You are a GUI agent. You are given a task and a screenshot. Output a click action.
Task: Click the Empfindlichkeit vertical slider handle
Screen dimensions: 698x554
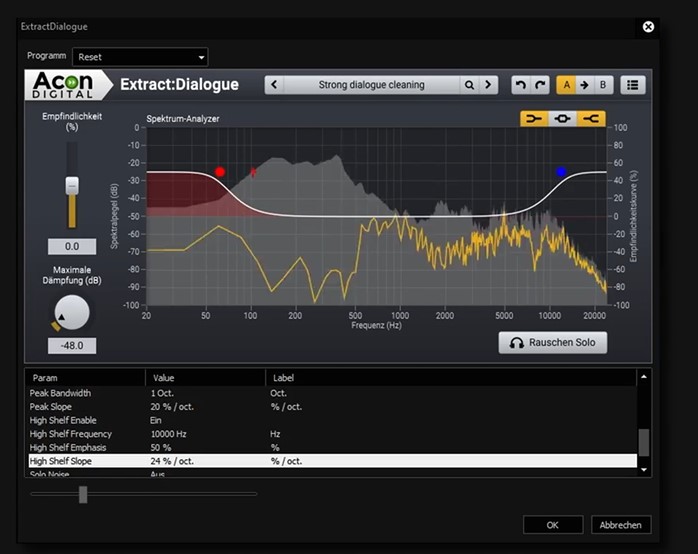pyautogui.click(x=72, y=186)
